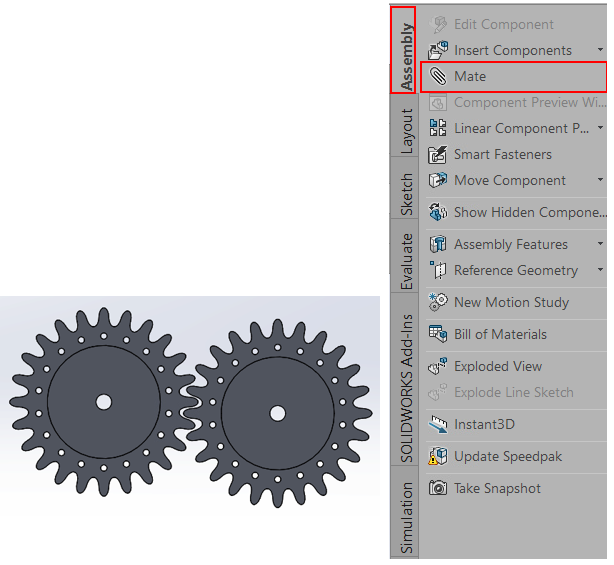614x565 pixels.
Task: Click the Insert Components icon
Action: click(x=438, y=50)
